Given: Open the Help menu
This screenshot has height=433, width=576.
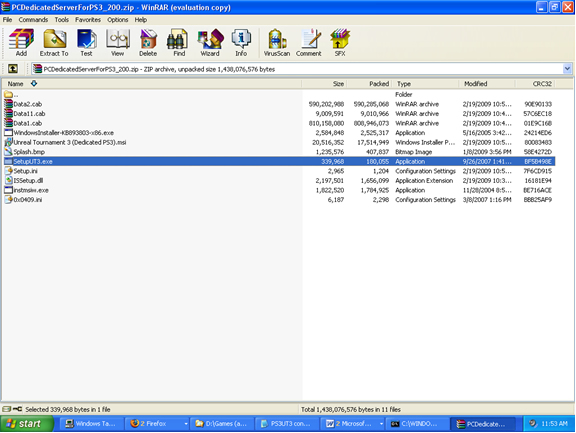Looking at the screenshot, I should pyautogui.click(x=141, y=20).
